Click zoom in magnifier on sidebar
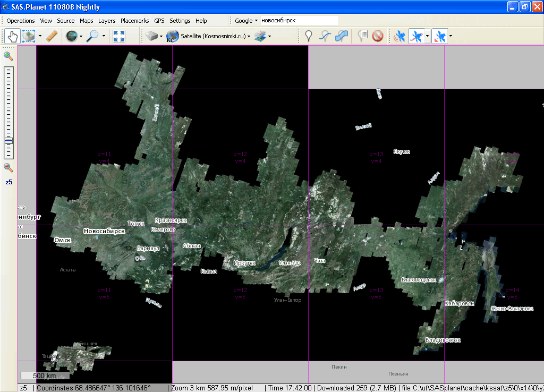 (8, 56)
